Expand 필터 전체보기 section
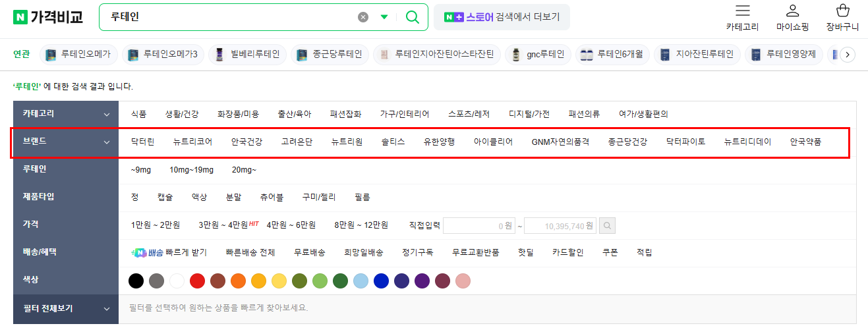Image resolution: width=868 pixels, height=328 pixels. (65, 308)
